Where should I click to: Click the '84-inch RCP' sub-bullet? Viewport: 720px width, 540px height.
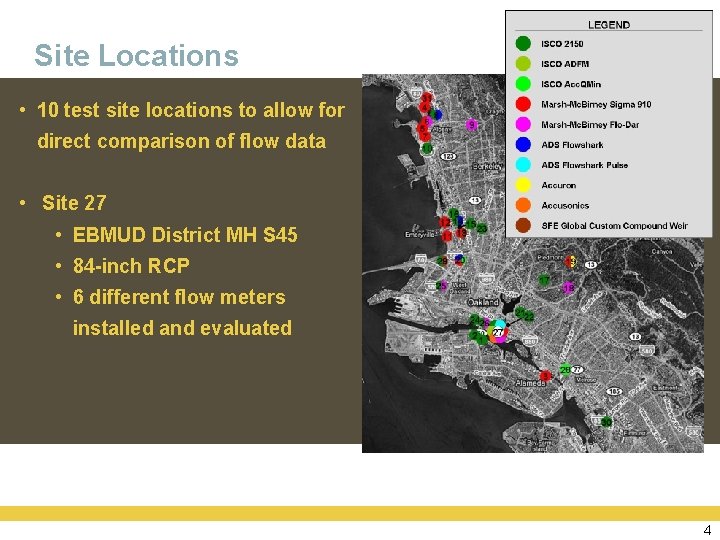click(131, 265)
